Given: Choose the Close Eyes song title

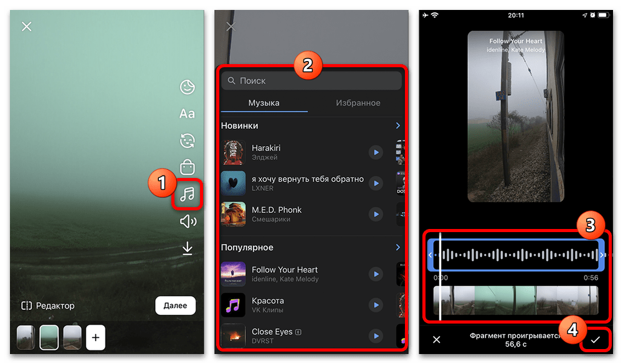Looking at the screenshot, I should tap(272, 332).
